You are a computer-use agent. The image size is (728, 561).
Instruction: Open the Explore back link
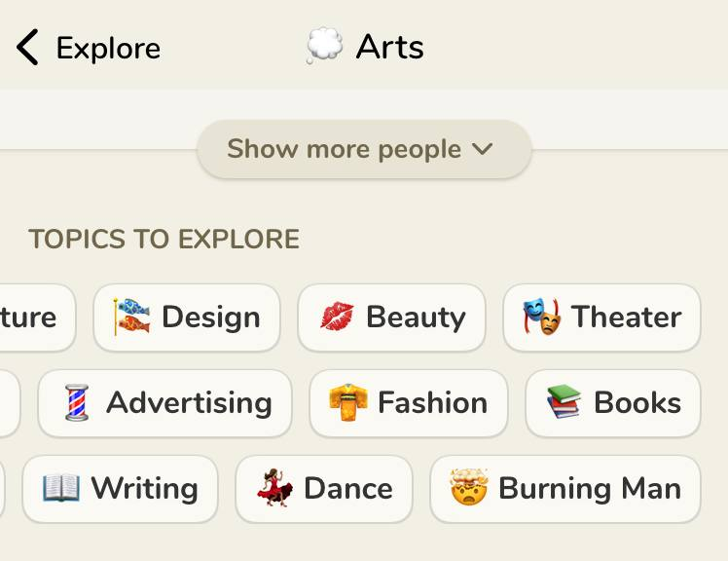pos(108,48)
